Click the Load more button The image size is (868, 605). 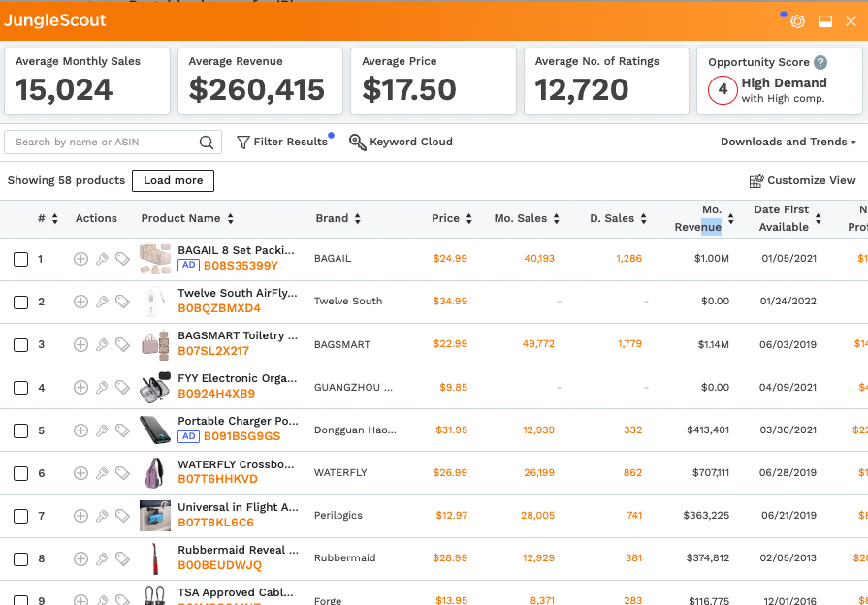174,181
